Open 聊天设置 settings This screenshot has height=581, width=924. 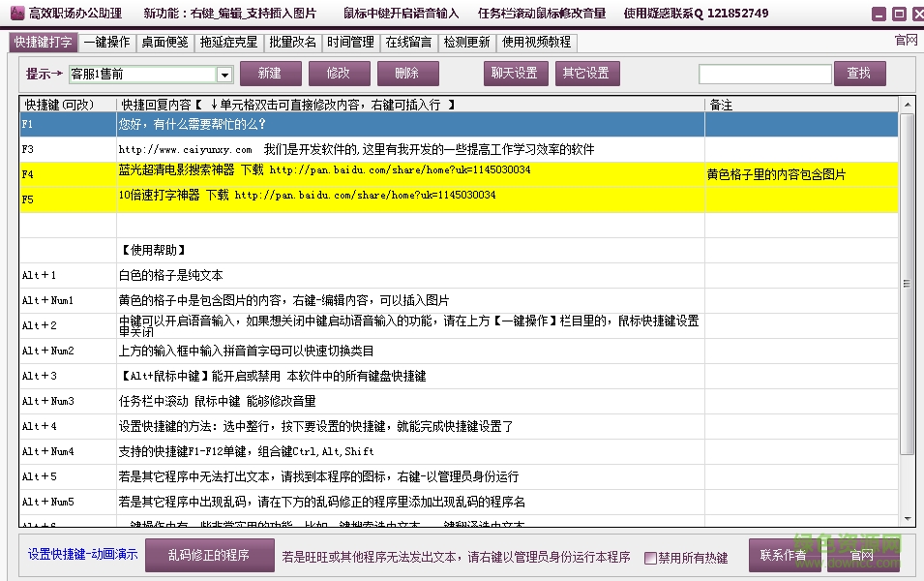515,74
